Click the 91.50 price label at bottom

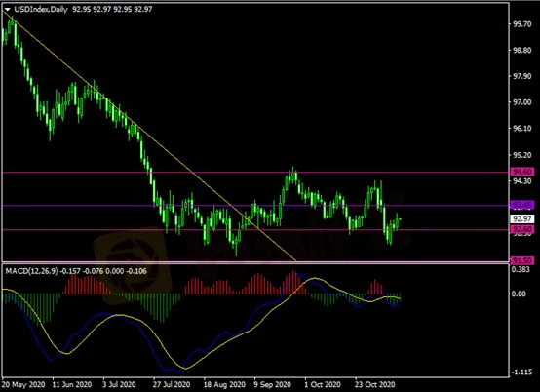pos(521,260)
